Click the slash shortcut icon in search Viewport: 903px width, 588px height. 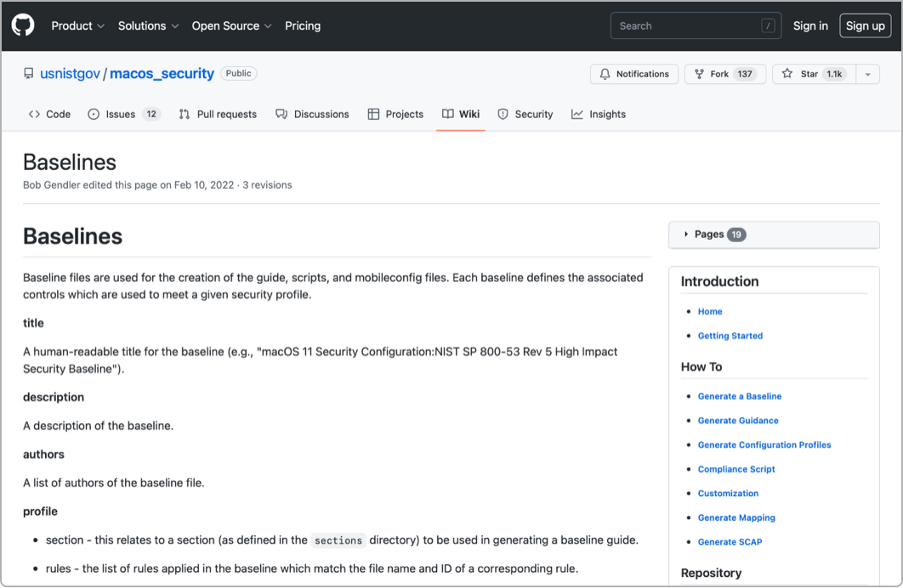[x=768, y=25]
